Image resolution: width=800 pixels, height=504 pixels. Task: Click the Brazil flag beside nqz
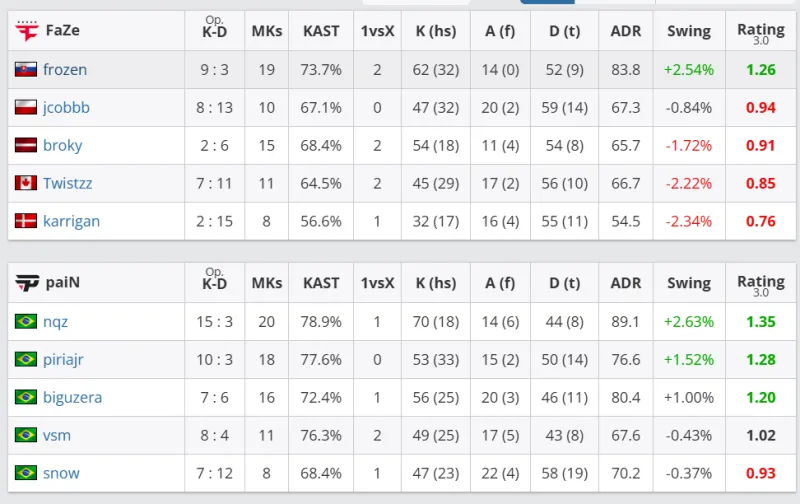tap(26, 321)
